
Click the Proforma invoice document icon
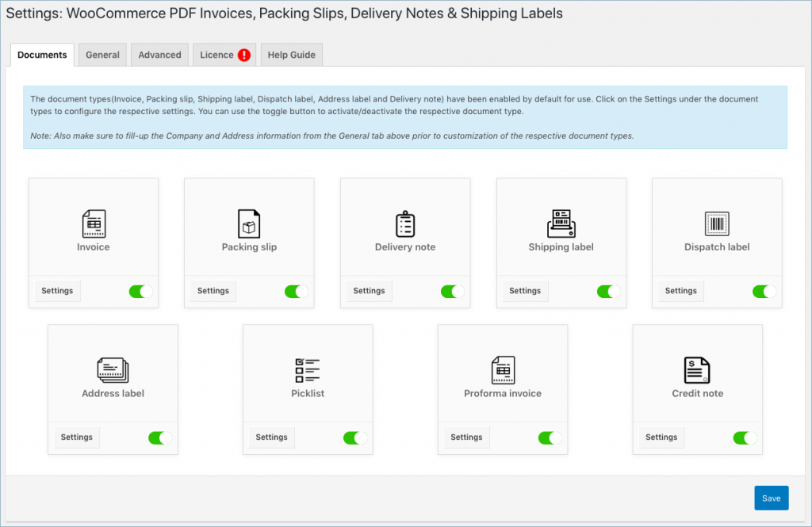pyautogui.click(x=503, y=370)
